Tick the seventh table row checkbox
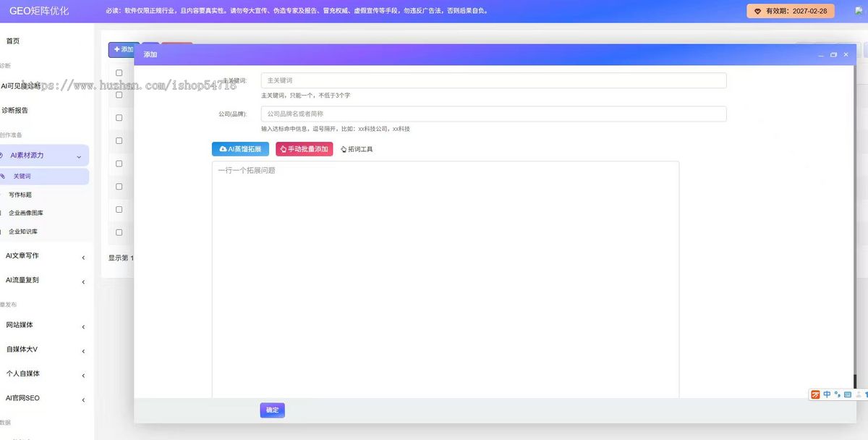 click(x=119, y=232)
